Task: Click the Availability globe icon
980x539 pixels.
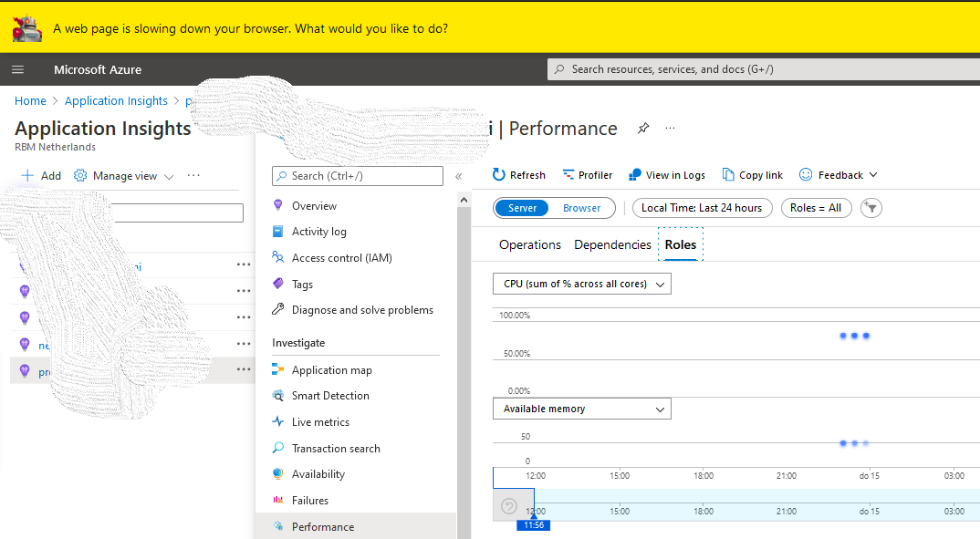Action: pyautogui.click(x=278, y=474)
